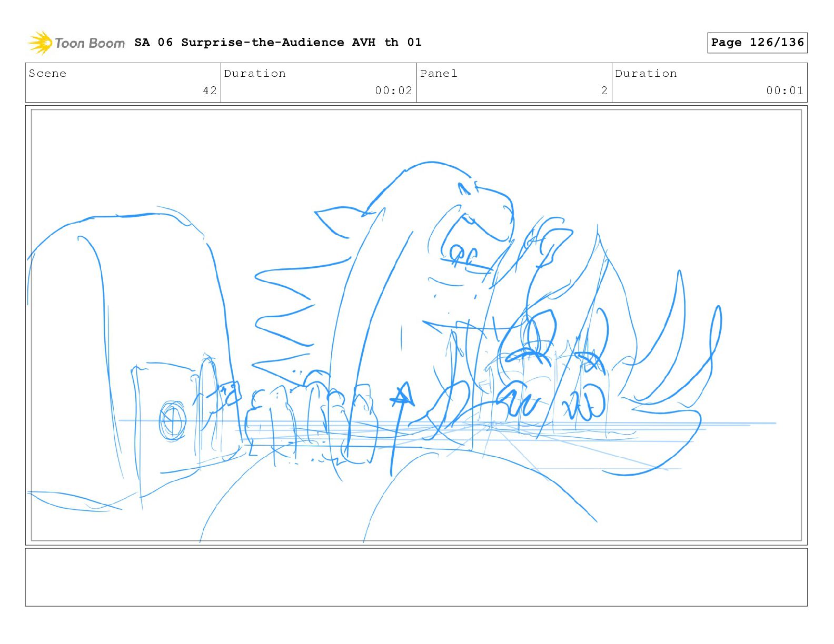Click the 'Scene' label
Screen dimensions: 834x644
coord(47,74)
